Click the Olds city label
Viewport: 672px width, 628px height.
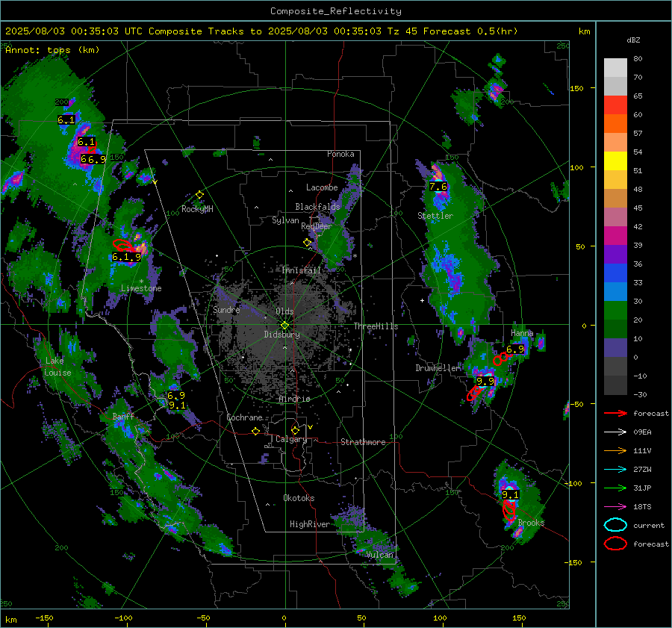point(284,311)
